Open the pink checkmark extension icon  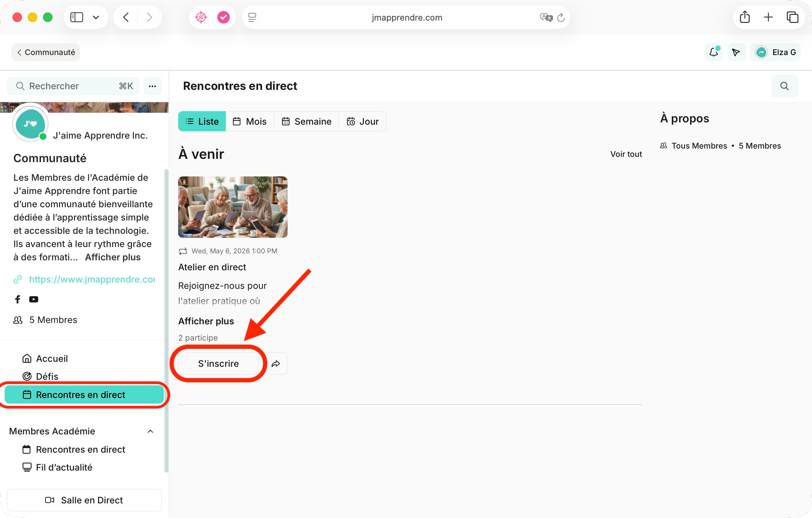(x=223, y=17)
